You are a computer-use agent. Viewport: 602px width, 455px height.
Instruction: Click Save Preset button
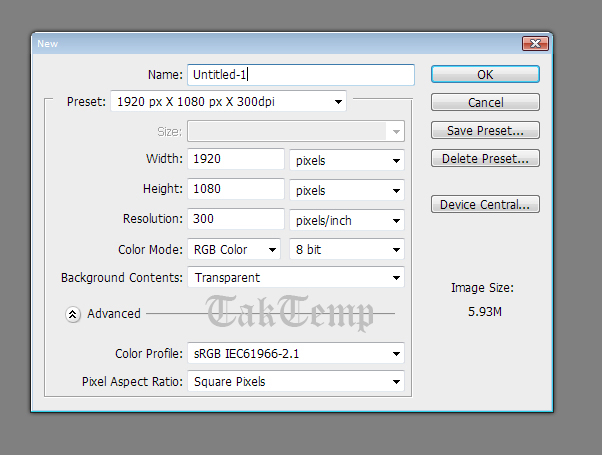(x=485, y=130)
